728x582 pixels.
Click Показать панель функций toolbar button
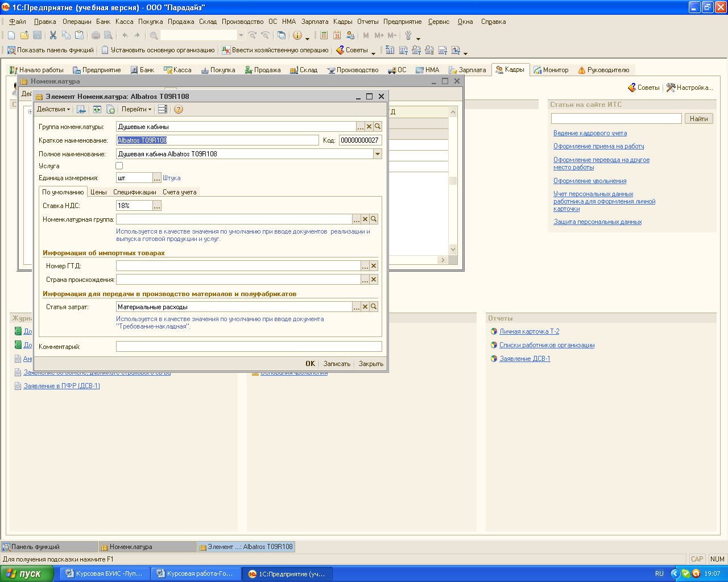[x=50, y=50]
